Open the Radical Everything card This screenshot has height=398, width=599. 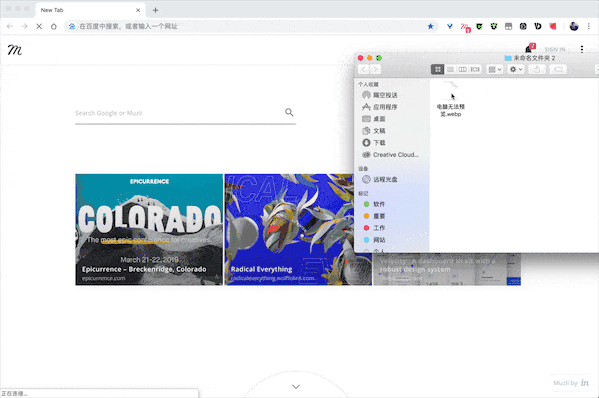(x=298, y=230)
